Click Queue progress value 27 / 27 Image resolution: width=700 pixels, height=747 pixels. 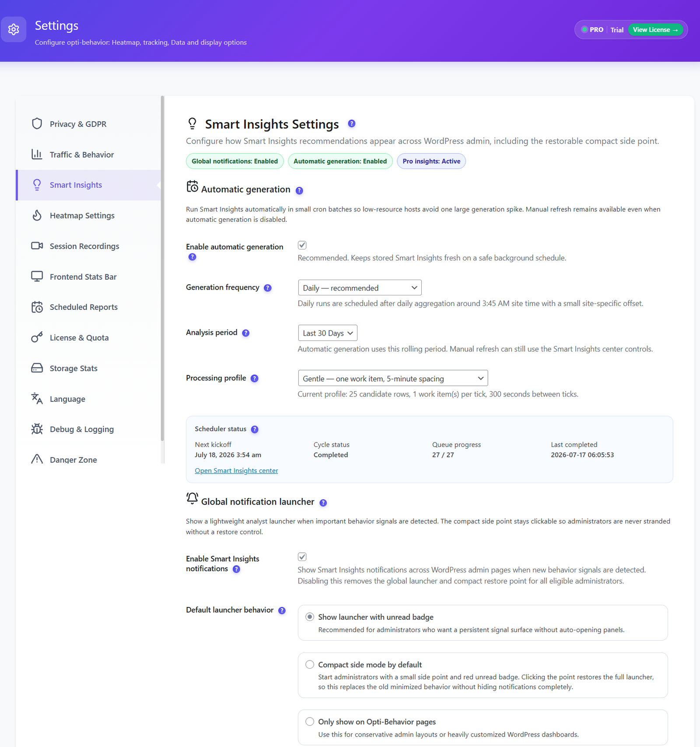(443, 455)
